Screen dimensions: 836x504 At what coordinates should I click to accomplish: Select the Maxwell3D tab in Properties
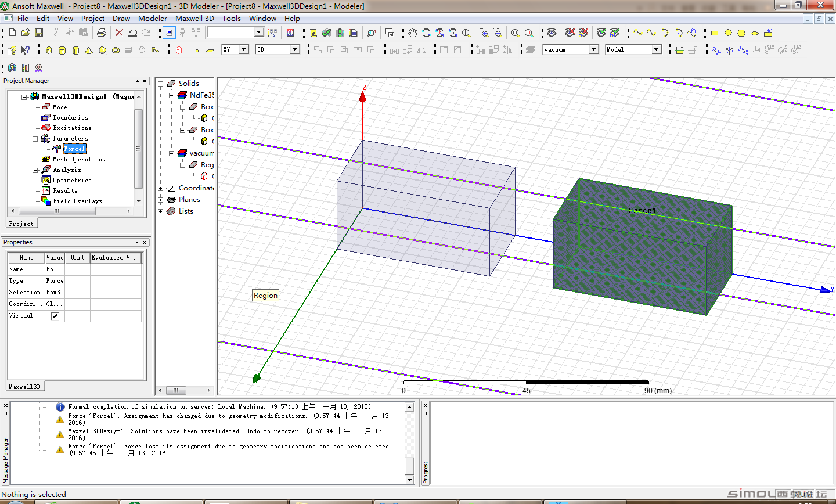(x=25, y=386)
